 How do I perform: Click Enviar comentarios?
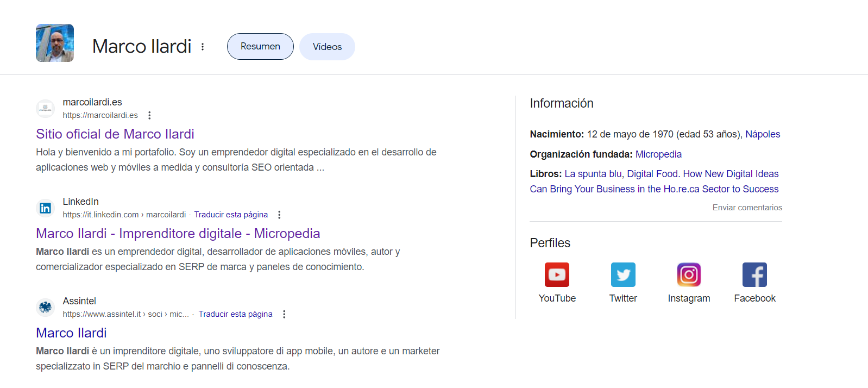[x=747, y=208]
